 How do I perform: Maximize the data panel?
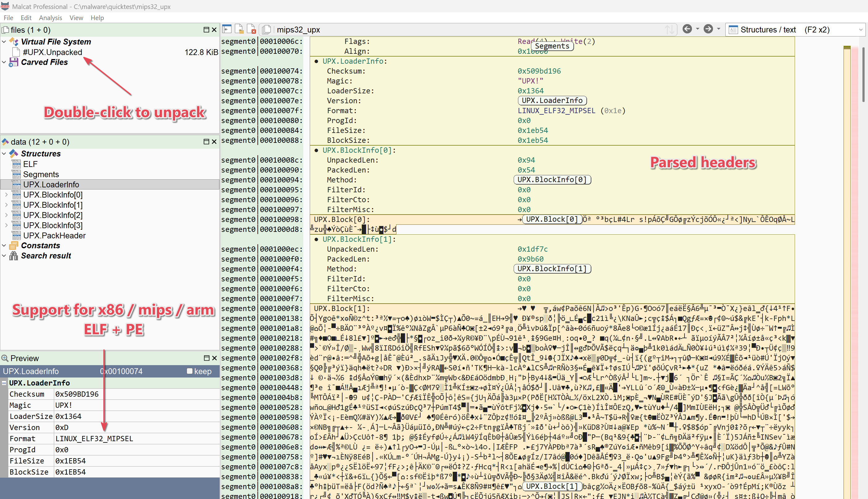point(206,142)
